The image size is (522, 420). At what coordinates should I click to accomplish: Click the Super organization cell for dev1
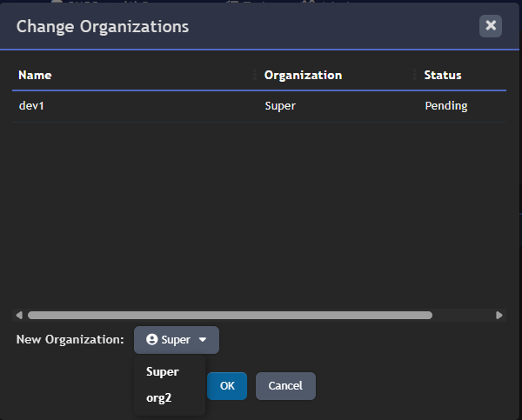[x=279, y=106]
